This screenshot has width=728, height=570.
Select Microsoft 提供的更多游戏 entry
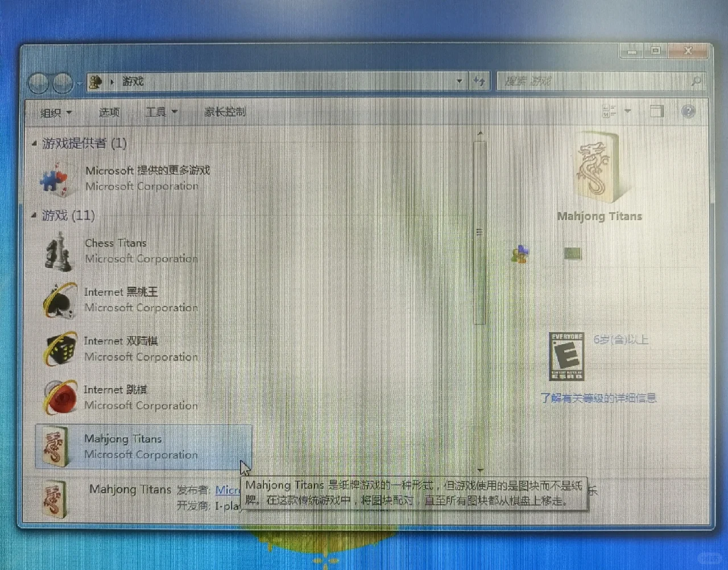(148, 170)
